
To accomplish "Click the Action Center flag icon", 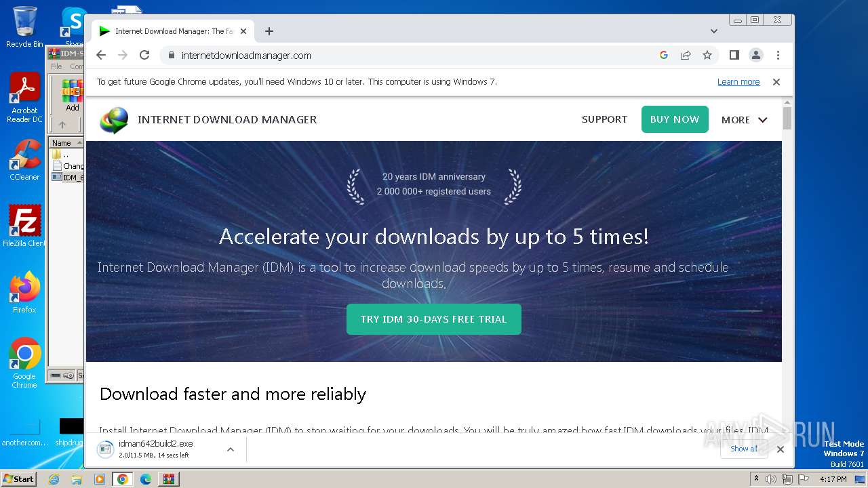I will click(802, 479).
